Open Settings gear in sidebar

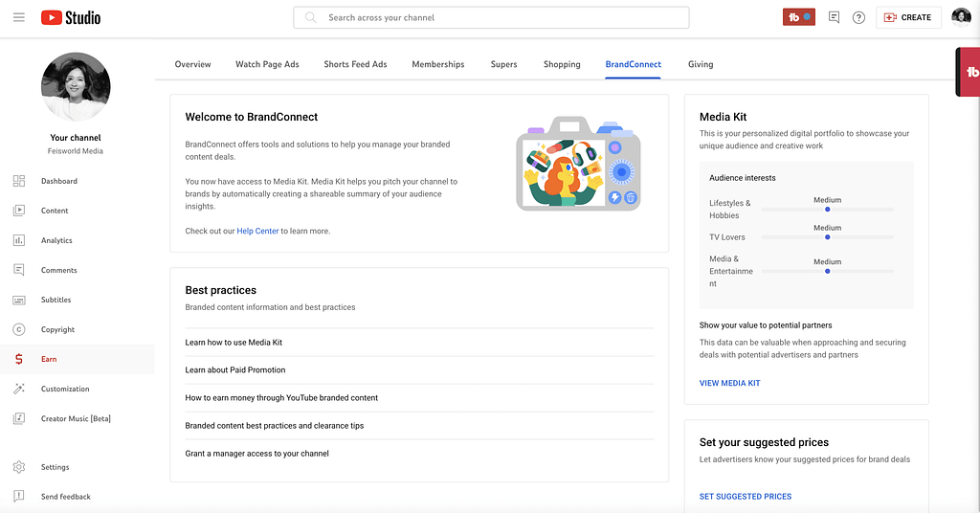(x=55, y=467)
